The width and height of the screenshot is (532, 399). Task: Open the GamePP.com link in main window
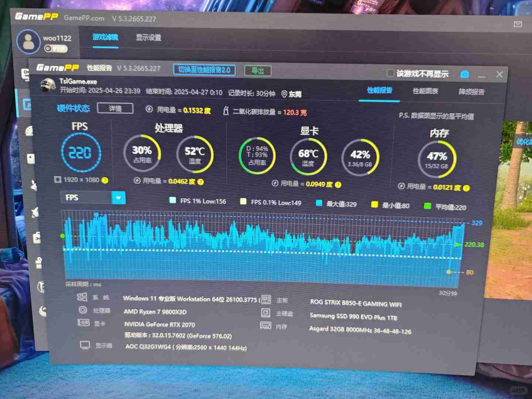click(84, 18)
